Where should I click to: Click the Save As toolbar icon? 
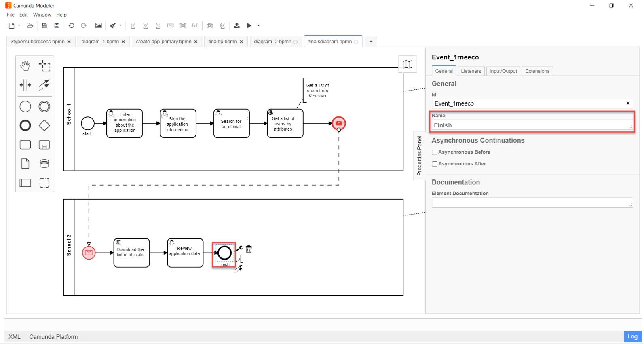(x=57, y=25)
